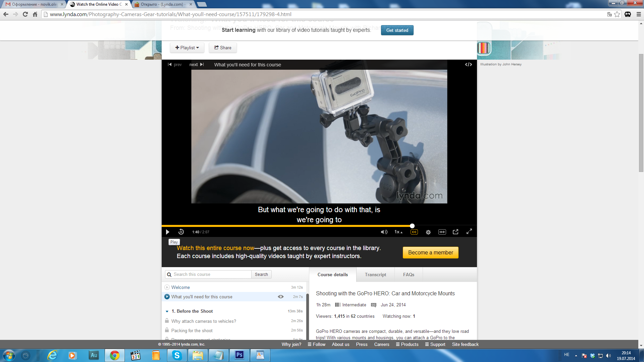This screenshot has height=362, width=644.
Task: Open Media Player Classic from taskbar
Action: pos(135,355)
